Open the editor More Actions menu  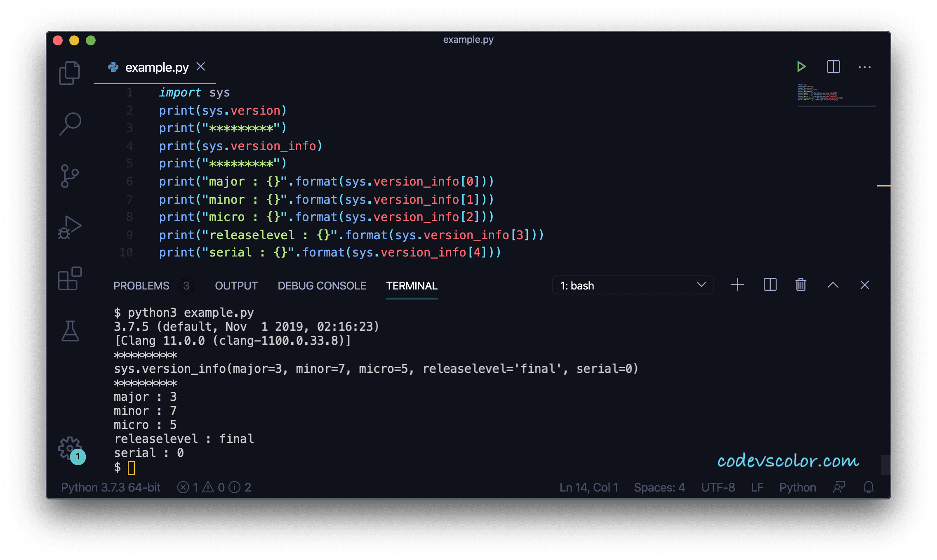[x=864, y=67]
